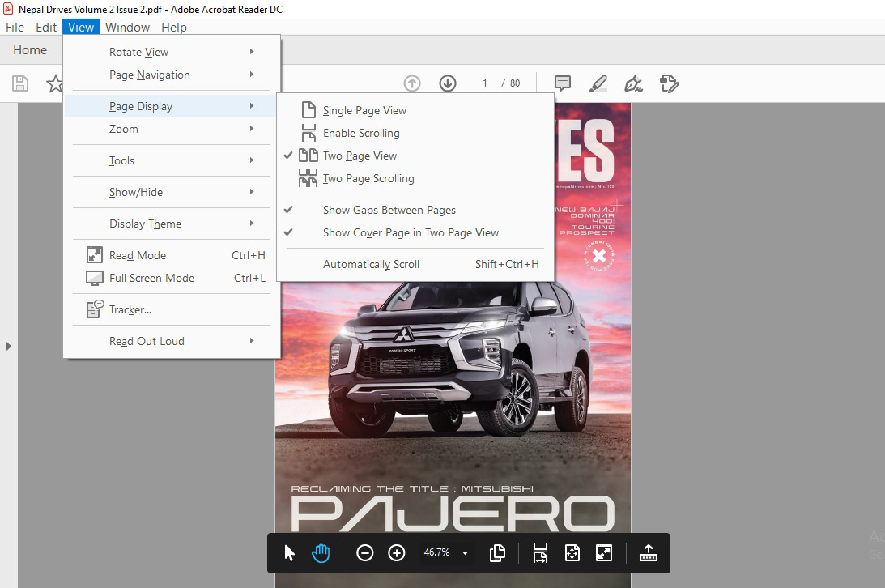Choose Single Page View
This screenshot has width=885, height=588.
[x=415, y=111]
